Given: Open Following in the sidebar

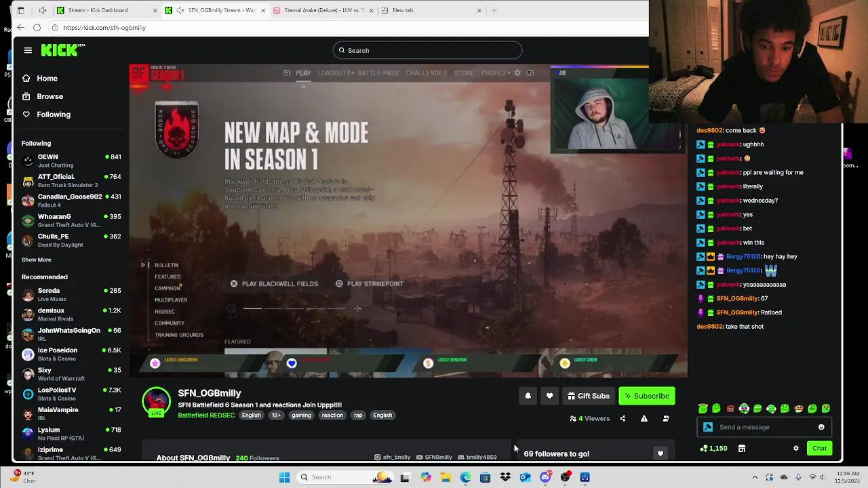Looking at the screenshot, I should (54, 115).
